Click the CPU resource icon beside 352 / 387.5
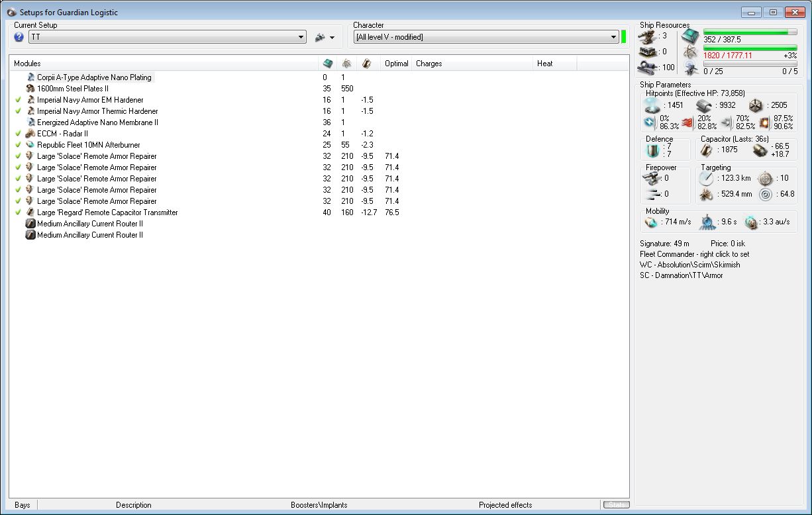The width and height of the screenshot is (812, 515). (x=690, y=36)
